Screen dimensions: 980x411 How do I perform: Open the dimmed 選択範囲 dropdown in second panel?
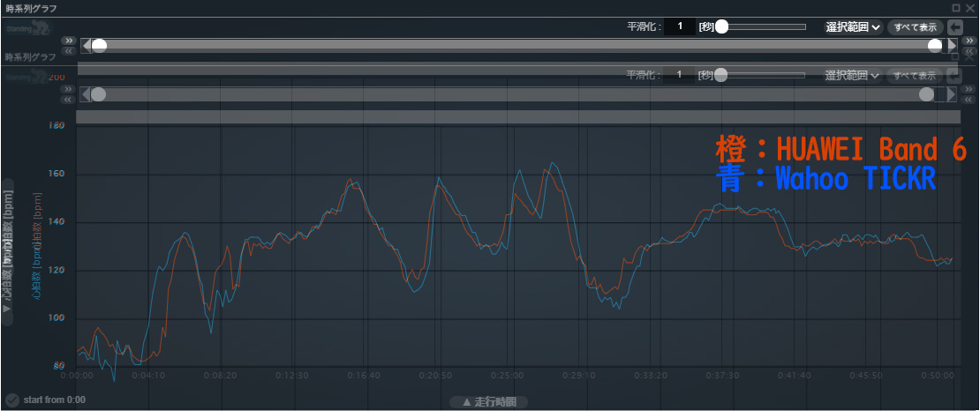click(x=853, y=76)
